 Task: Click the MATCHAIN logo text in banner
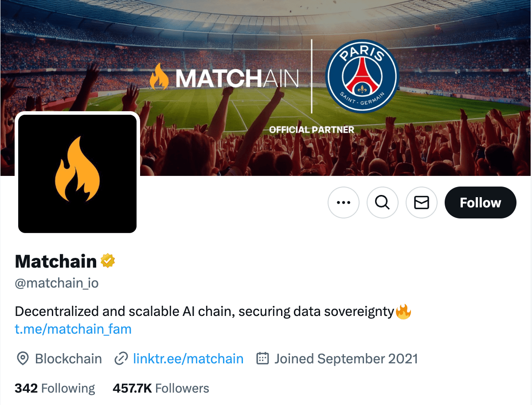click(x=237, y=78)
